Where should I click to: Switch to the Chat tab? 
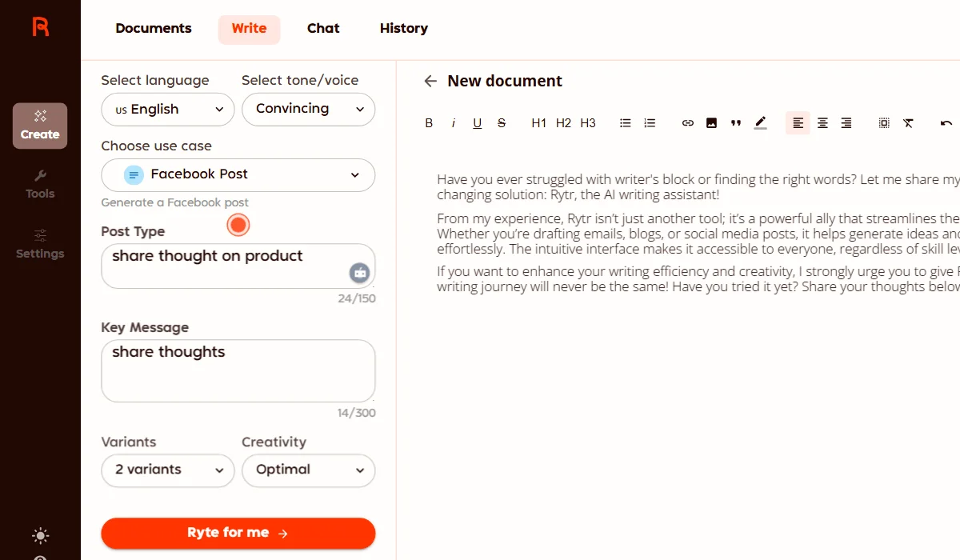[x=323, y=28]
